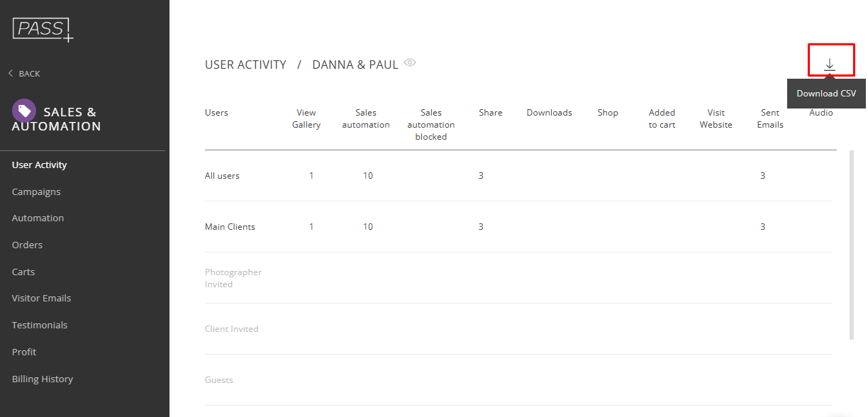Click the purple Sales & Automation tag icon
Image resolution: width=868 pixels, height=417 pixels.
[24, 111]
